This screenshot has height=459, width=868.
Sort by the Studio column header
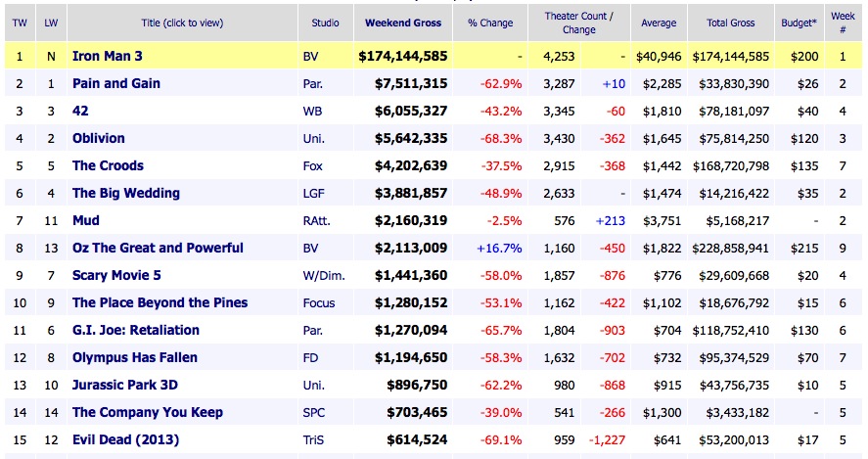pyautogui.click(x=325, y=22)
